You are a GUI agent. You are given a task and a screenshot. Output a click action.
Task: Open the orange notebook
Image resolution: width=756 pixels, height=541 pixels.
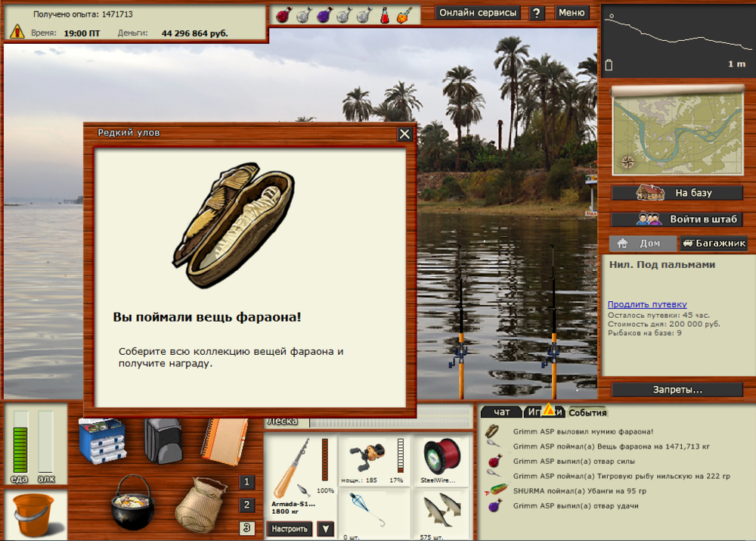click(x=223, y=440)
